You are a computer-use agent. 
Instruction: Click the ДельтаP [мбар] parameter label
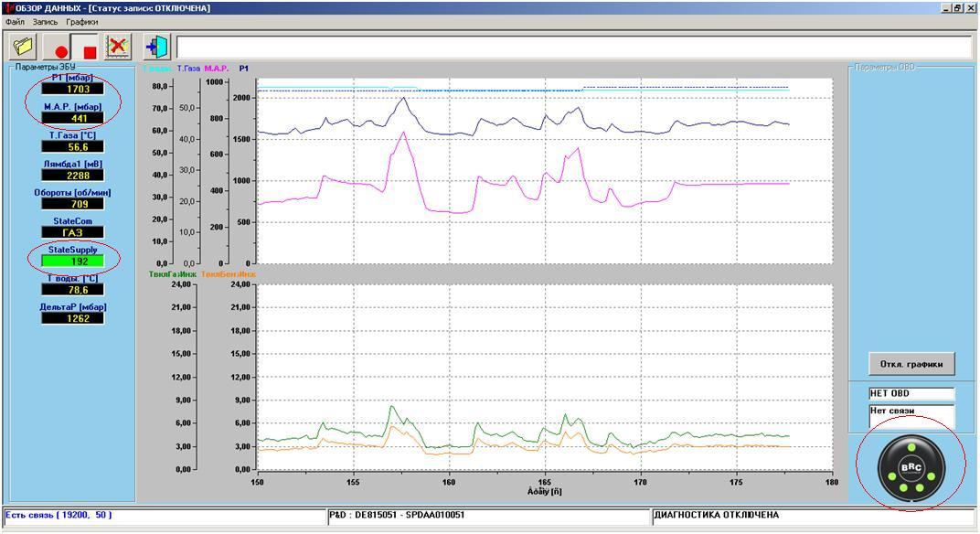[x=72, y=307]
